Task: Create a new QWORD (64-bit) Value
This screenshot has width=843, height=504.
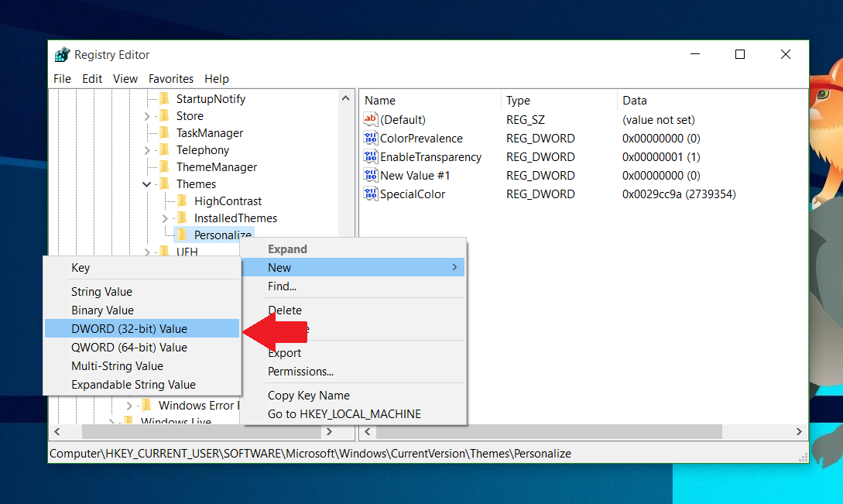Action: click(142, 348)
